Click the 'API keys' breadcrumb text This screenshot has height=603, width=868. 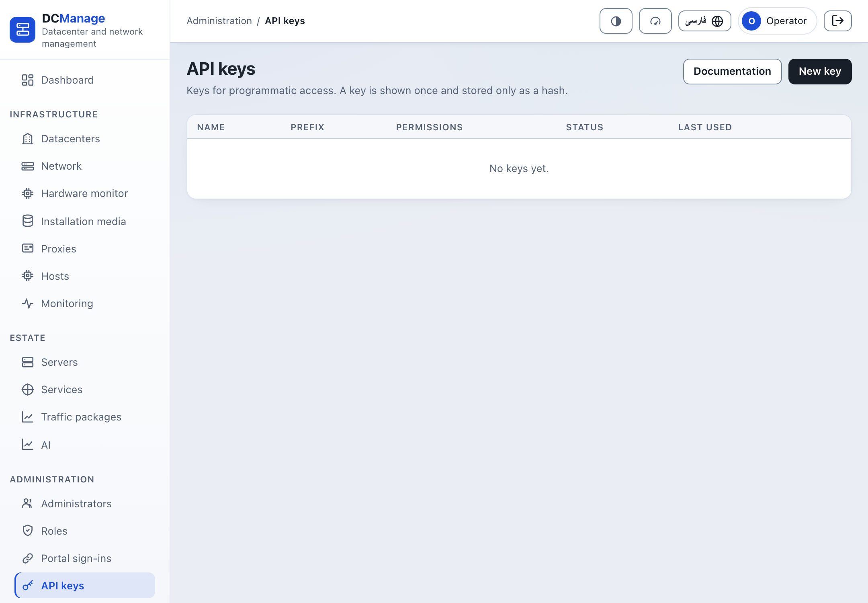click(285, 21)
